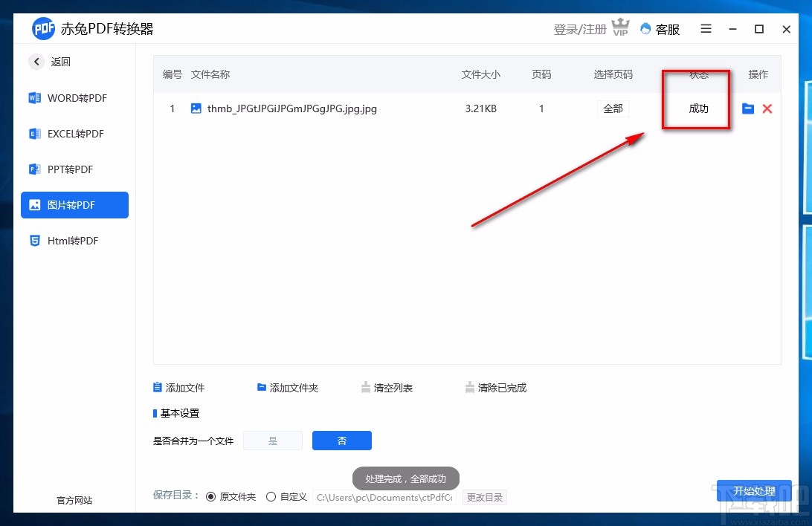Screen dimensions: 812x526
Task: Open the 全部 page selection dropdown
Action: pyautogui.click(x=613, y=108)
